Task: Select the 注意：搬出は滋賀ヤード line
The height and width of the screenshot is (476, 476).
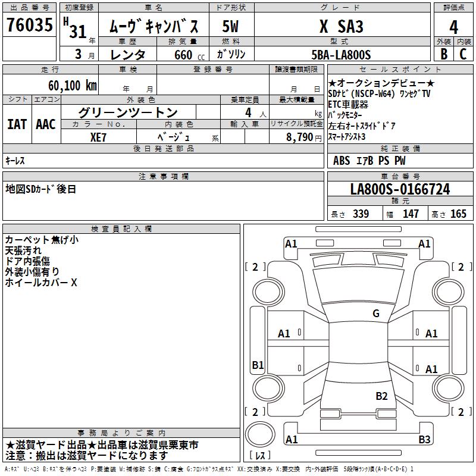Action: pos(86,456)
